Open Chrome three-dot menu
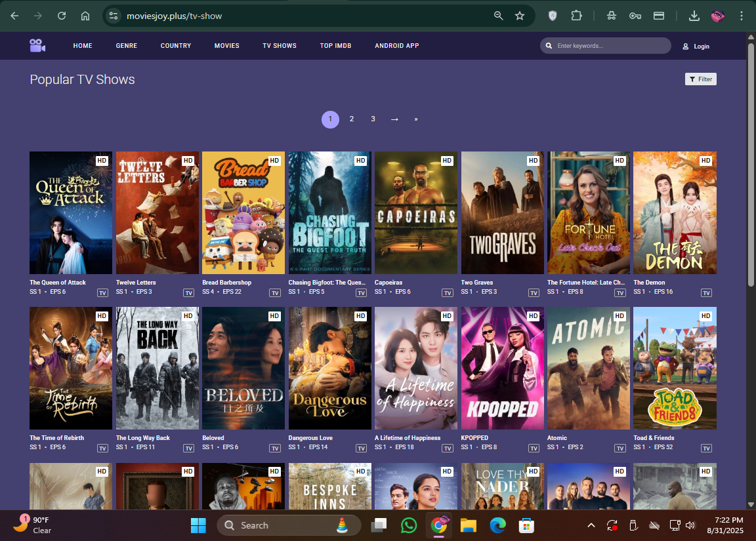756x541 pixels. [x=741, y=16]
